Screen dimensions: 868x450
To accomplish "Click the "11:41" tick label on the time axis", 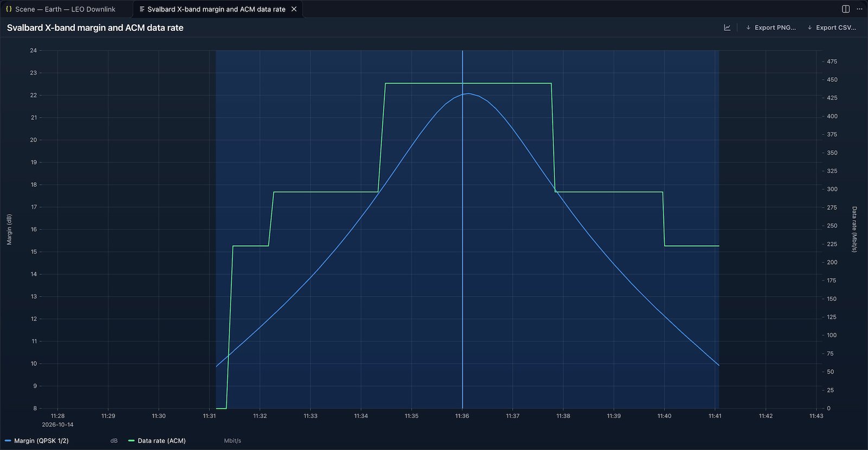I will pyautogui.click(x=715, y=416).
